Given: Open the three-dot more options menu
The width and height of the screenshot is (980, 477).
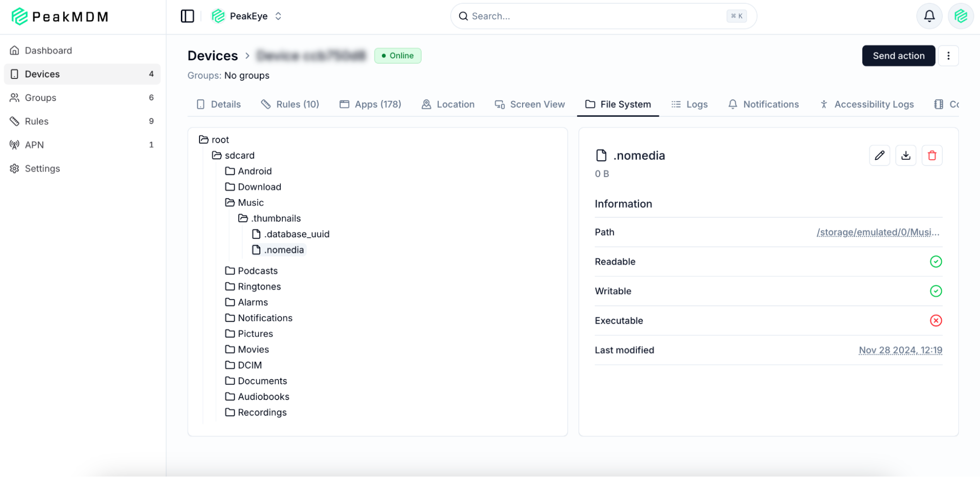Looking at the screenshot, I should point(948,56).
